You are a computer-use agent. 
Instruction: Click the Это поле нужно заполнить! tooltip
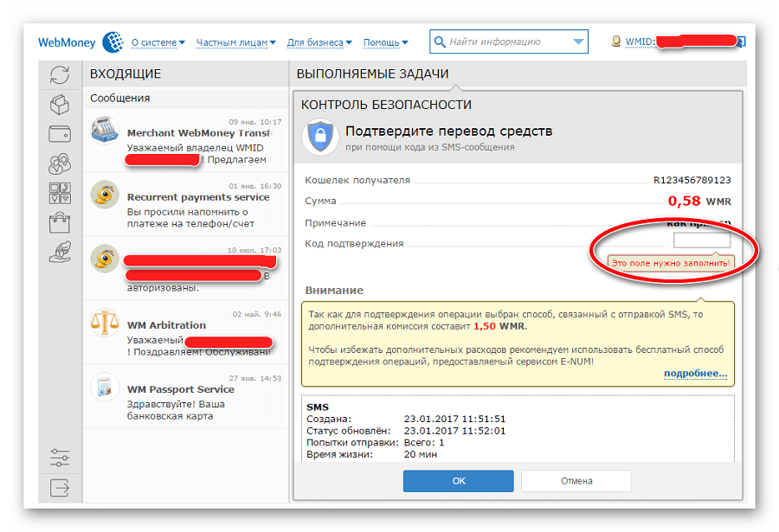[x=671, y=263]
